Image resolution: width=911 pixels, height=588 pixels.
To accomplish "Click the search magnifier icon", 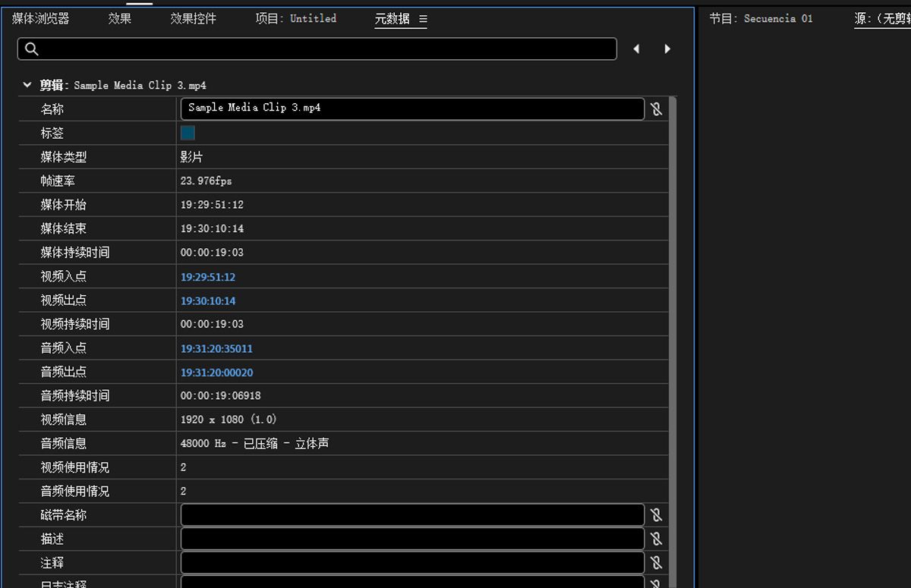I will pos(32,49).
